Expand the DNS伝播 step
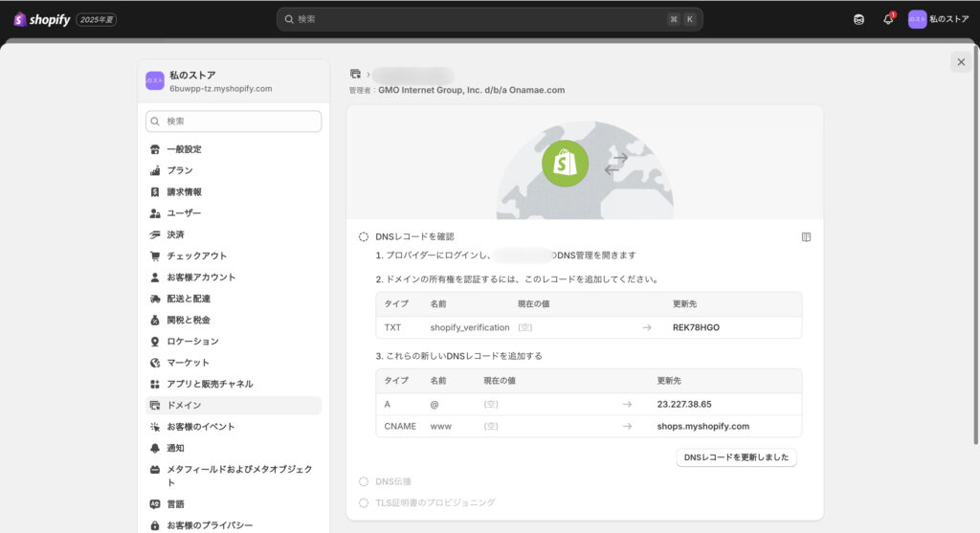Image resolution: width=980 pixels, height=533 pixels. coord(394,481)
